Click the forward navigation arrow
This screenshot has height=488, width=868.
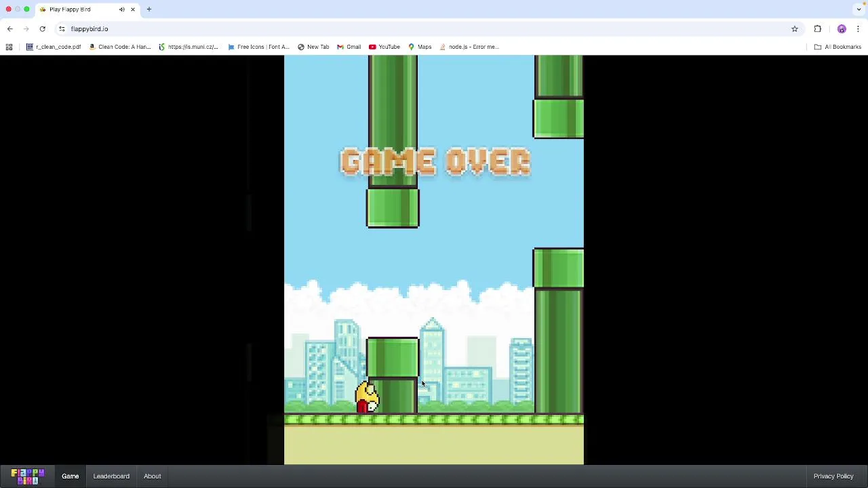click(x=26, y=29)
